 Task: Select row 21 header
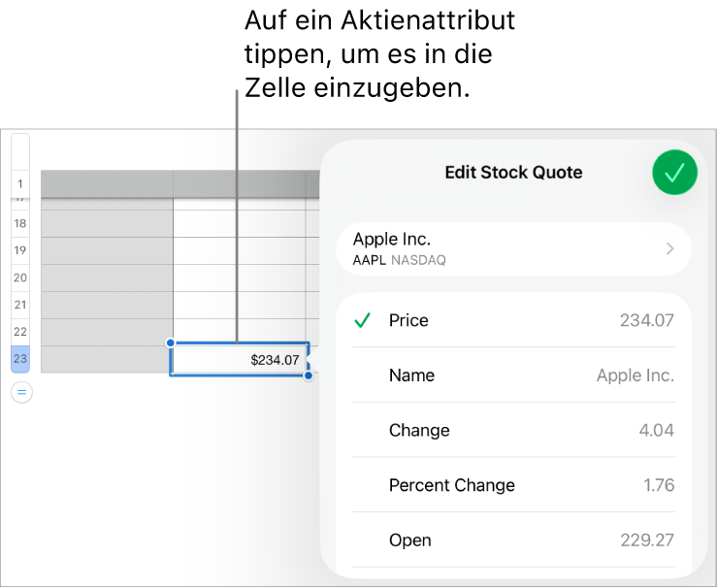20,305
